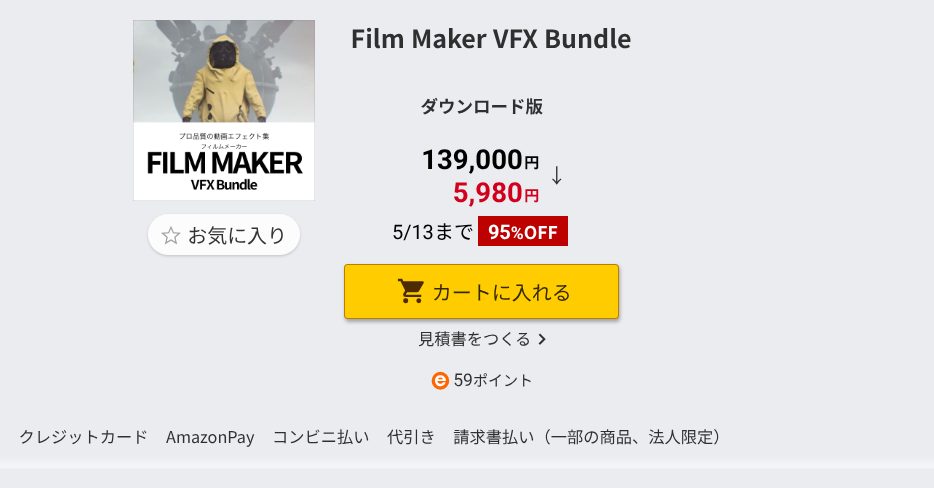Screen dimensions: 934x488
Task: Click the shopping cart icon
Action: point(411,291)
